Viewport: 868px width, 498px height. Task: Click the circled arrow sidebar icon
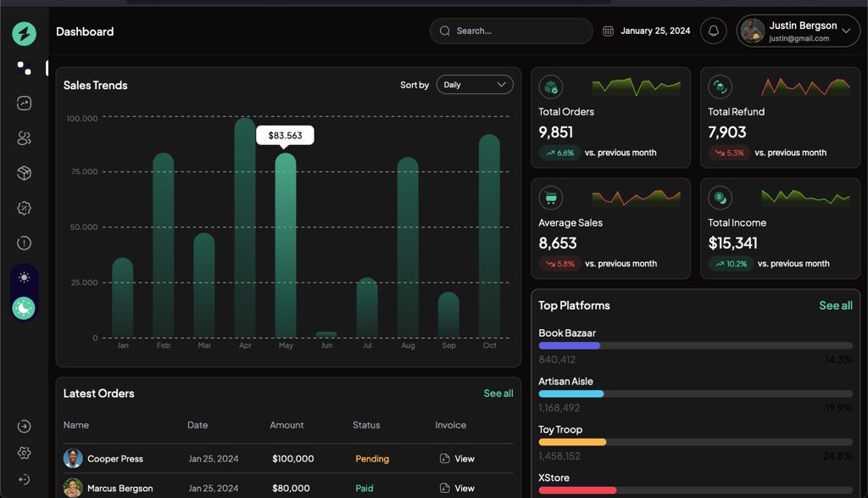coord(24,426)
